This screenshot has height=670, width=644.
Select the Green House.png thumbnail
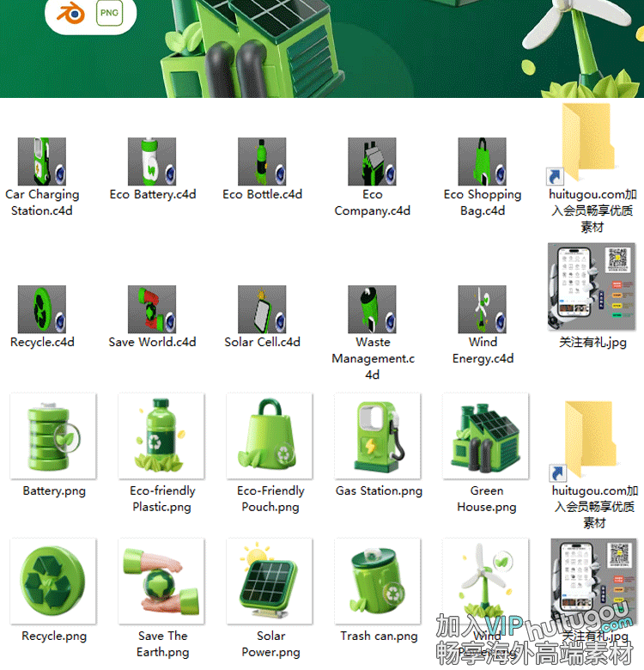pyautogui.click(x=486, y=435)
